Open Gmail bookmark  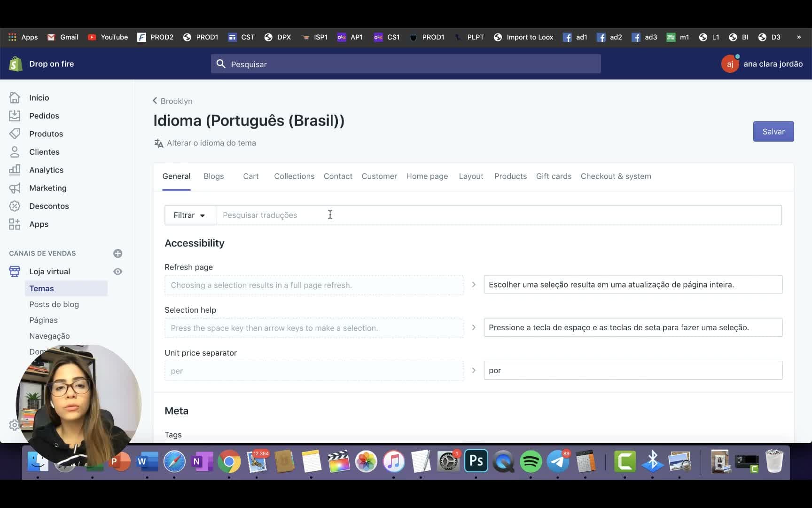coord(63,37)
